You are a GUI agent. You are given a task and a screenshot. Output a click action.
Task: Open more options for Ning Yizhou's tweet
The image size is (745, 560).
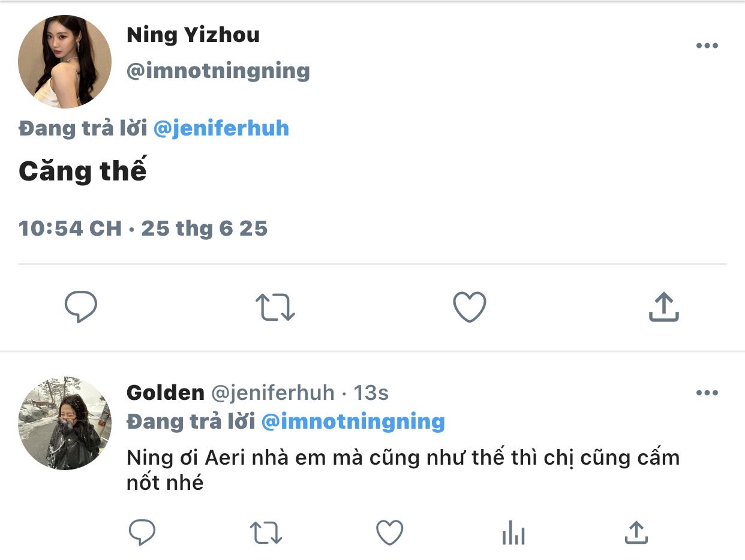point(707,46)
